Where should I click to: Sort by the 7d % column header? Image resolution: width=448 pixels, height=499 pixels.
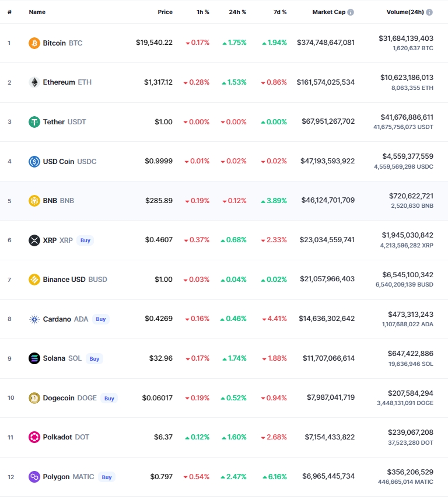pos(280,12)
